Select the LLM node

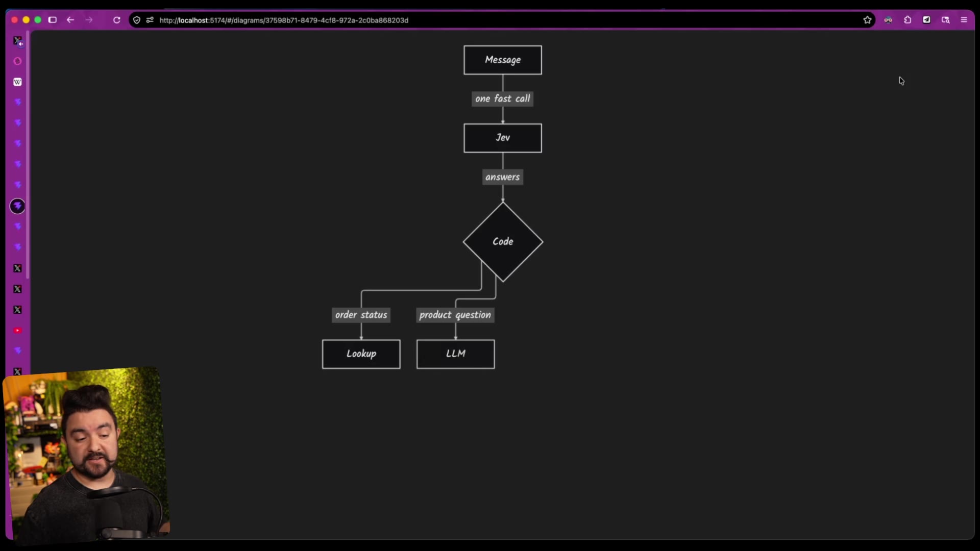pyautogui.click(x=456, y=354)
